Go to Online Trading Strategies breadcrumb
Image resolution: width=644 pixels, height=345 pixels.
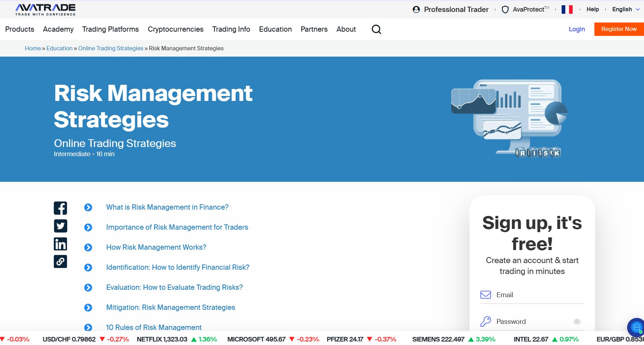coord(111,48)
